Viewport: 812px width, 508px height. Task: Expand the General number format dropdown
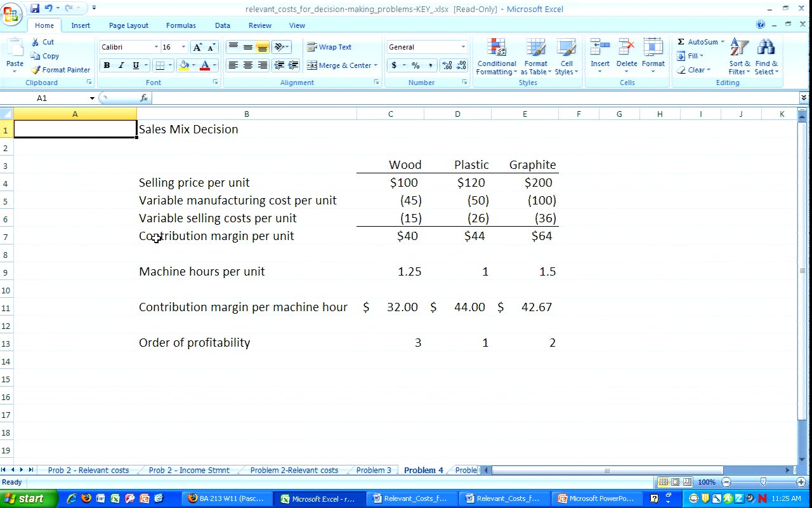tap(462, 47)
